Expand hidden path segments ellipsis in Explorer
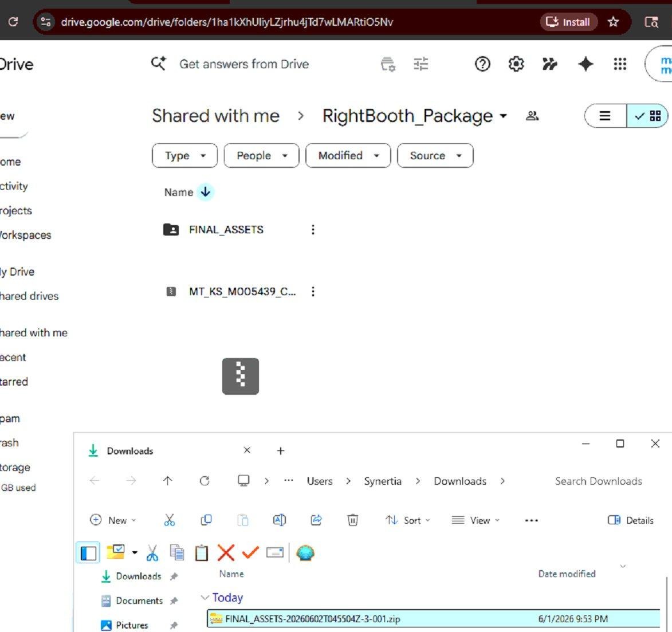The height and width of the screenshot is (632, 672). [x=289, y=481]
